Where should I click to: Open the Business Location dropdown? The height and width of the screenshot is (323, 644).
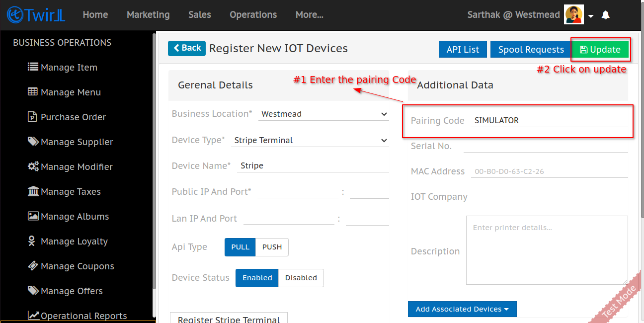click(x=324, y=114)
